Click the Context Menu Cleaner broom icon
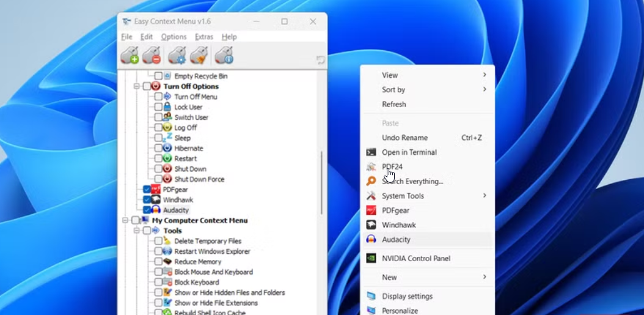The image size is (644, 315). (x=199, y=56)
